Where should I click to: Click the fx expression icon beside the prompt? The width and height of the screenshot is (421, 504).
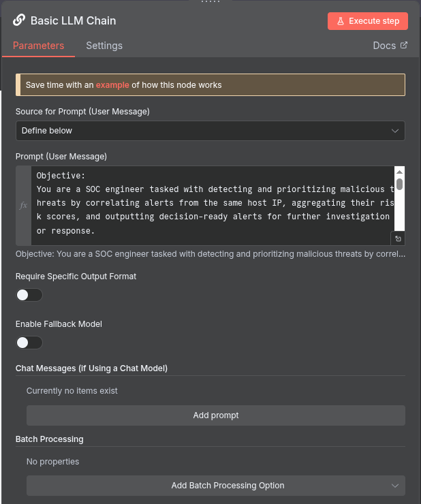click(x=23, y=205)
